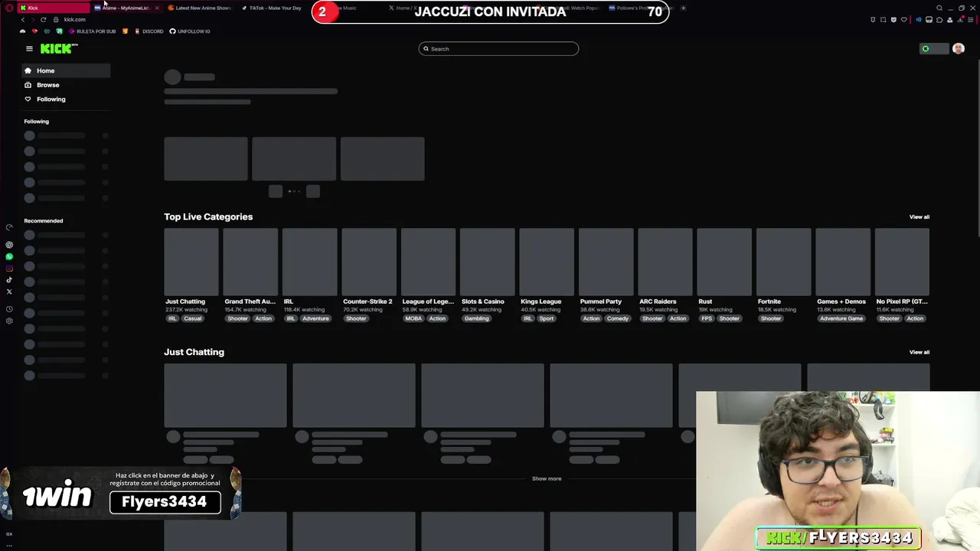Viewport: 980px width, 551px height.
Task: Open the Games + Demos category
Action: (842, 262)
